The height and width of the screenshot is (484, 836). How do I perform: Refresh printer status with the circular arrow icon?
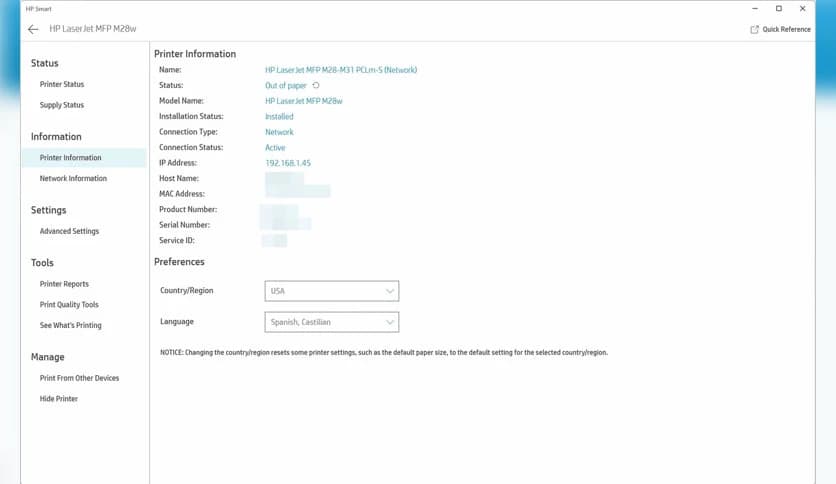pyautogui.click(x=316, y=85)
